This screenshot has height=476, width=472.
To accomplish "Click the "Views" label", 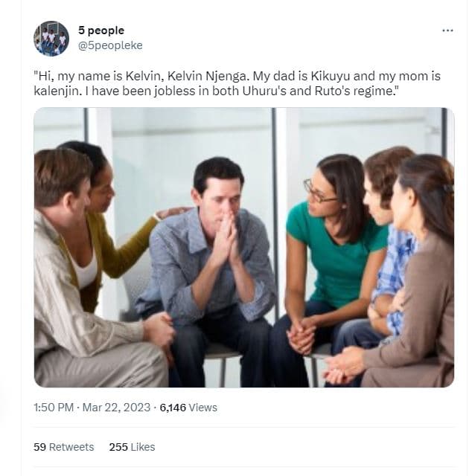I will [203, 408].
